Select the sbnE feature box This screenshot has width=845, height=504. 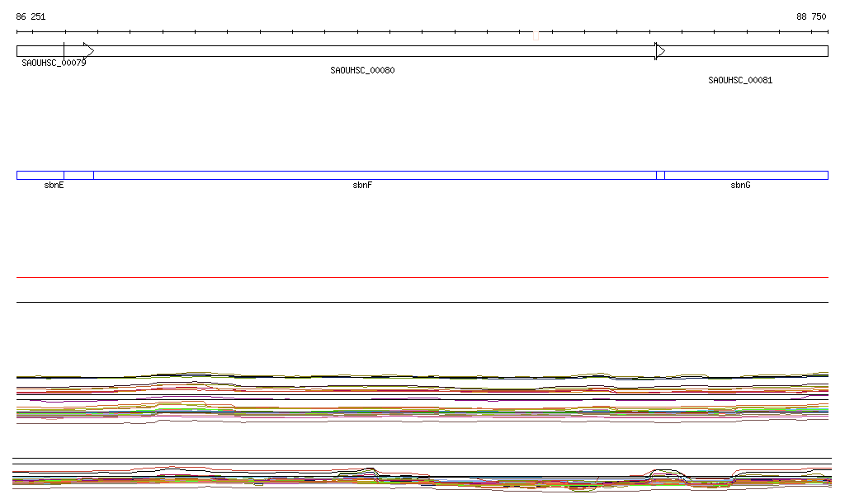[x=40, y=175]
